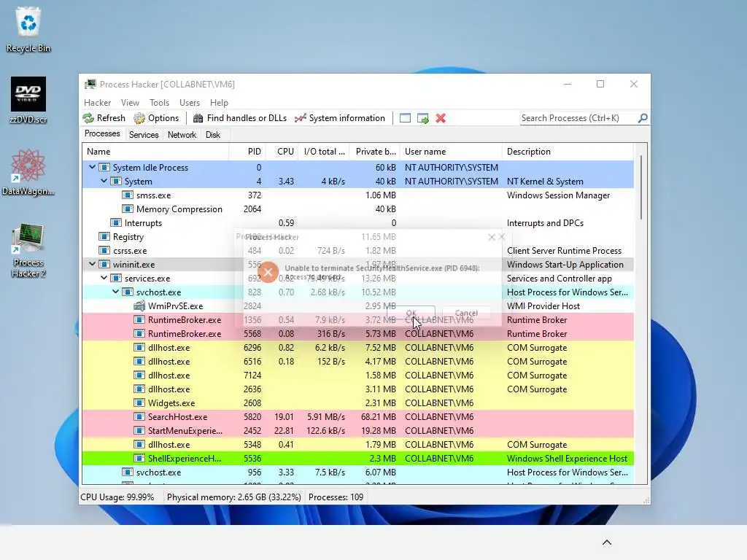Select dllhost.exe with PID 7124
Screen dimensions: 747x560
point(357,376)
